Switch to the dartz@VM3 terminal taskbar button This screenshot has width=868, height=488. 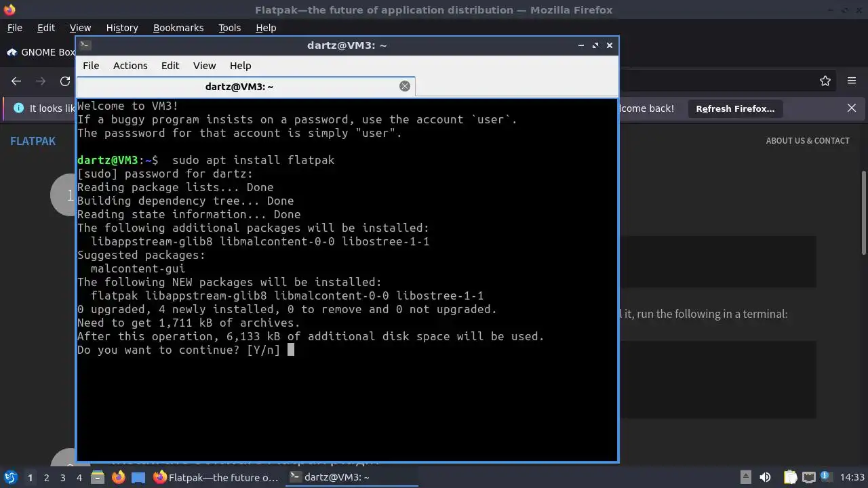[351, 477]
